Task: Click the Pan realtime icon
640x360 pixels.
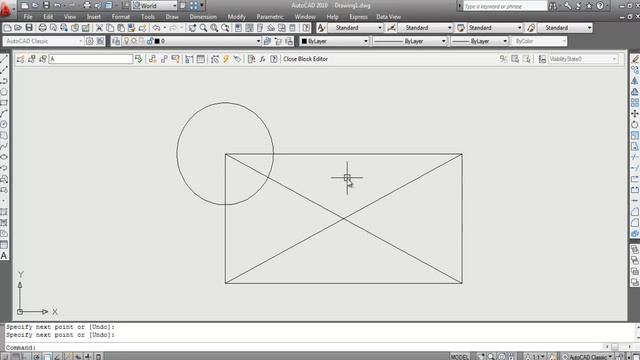Action: pyautogui.click(x=192, y=28)
